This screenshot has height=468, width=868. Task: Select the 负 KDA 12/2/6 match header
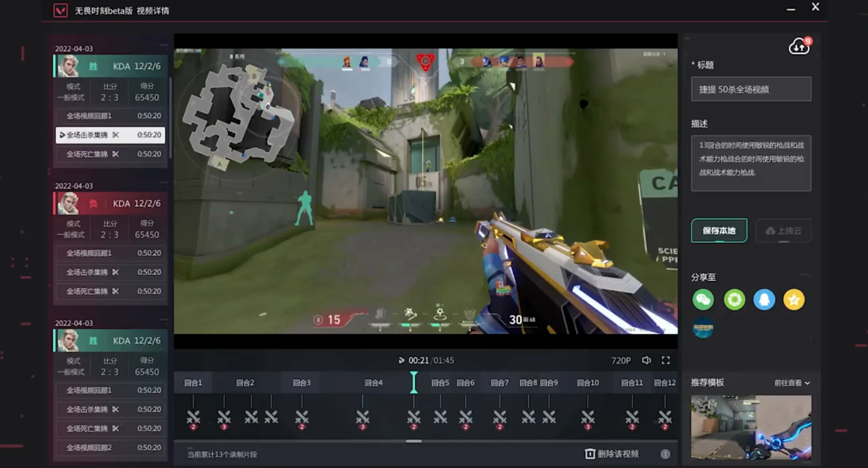[x=110, y=203]
